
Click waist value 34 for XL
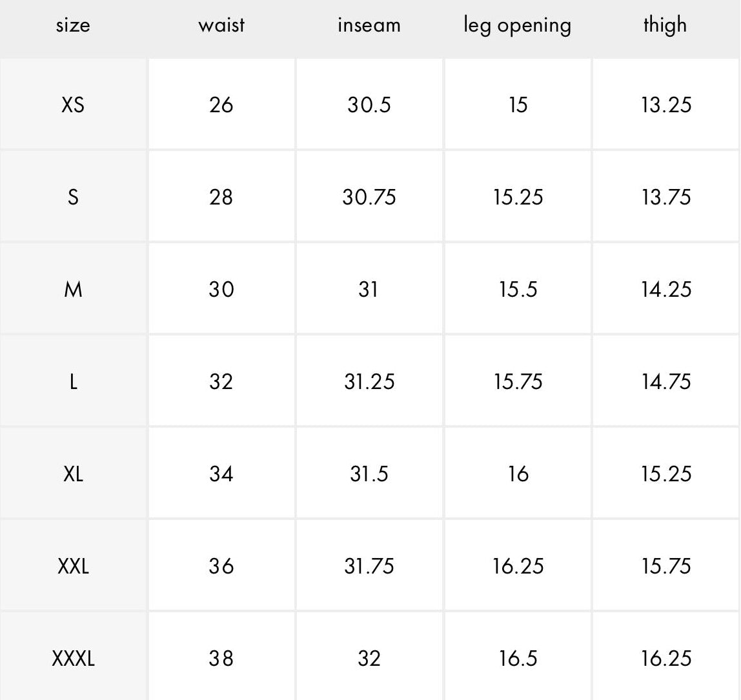221,474
